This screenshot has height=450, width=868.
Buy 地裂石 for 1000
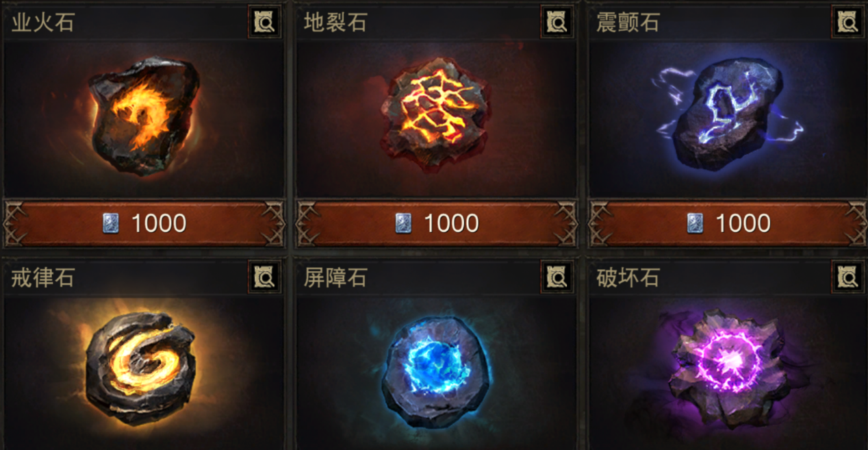point(436,223)
